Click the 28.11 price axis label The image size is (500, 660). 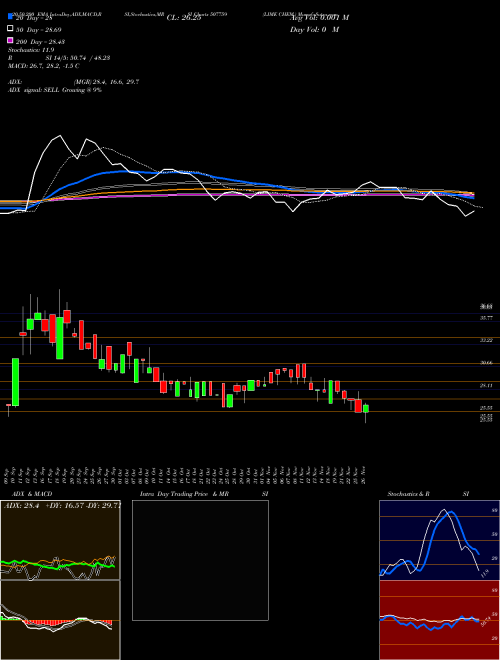[x=487, y=385]
